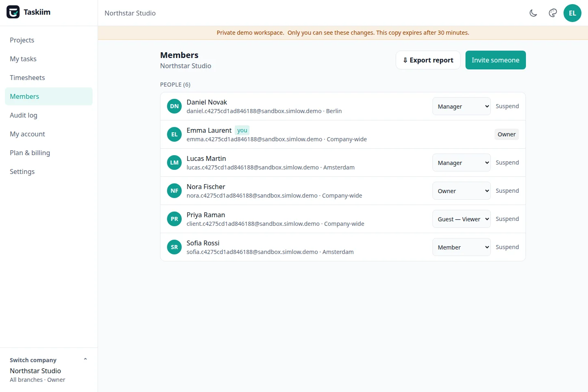
Task: Click the sofia sandbox email address
Action: 252,252
